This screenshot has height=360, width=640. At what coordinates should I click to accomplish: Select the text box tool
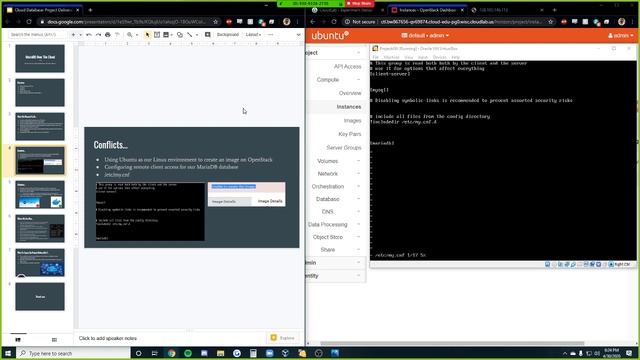157,35
